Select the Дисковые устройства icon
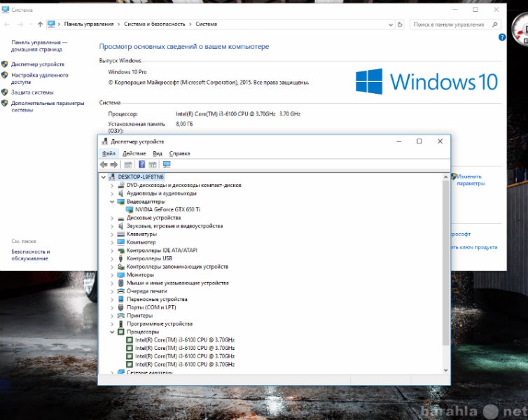Image resolution: width=528 pixels, height=420 pixels. [x=121, y=218]
